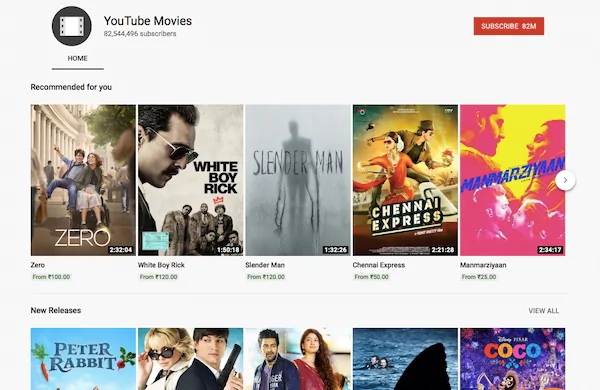Open the Slender Man poster

click(298, 180)
